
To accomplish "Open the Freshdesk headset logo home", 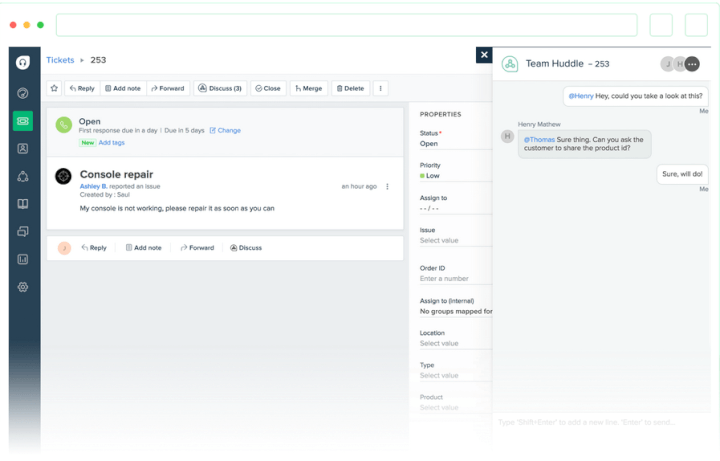I will (22, 62).
